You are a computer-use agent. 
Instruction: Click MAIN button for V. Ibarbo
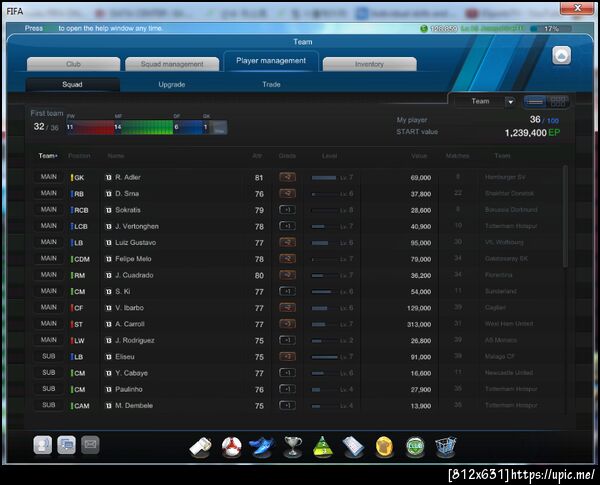[x=49, y=307]
